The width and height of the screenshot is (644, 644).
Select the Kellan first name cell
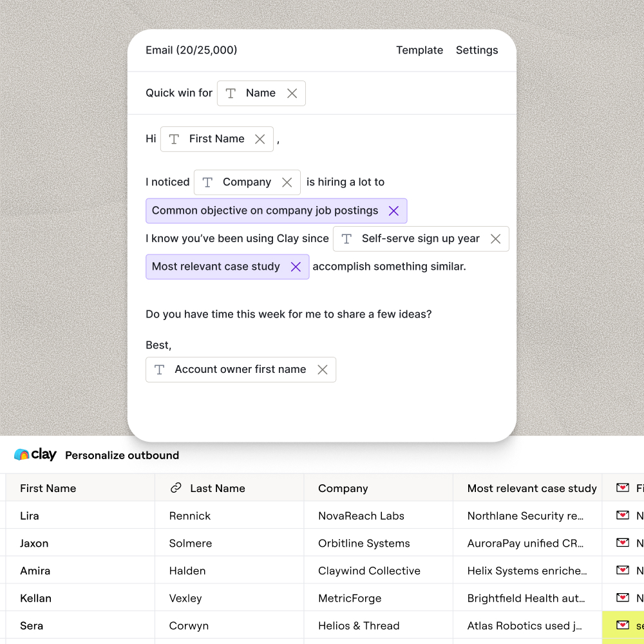pos(80,598)
